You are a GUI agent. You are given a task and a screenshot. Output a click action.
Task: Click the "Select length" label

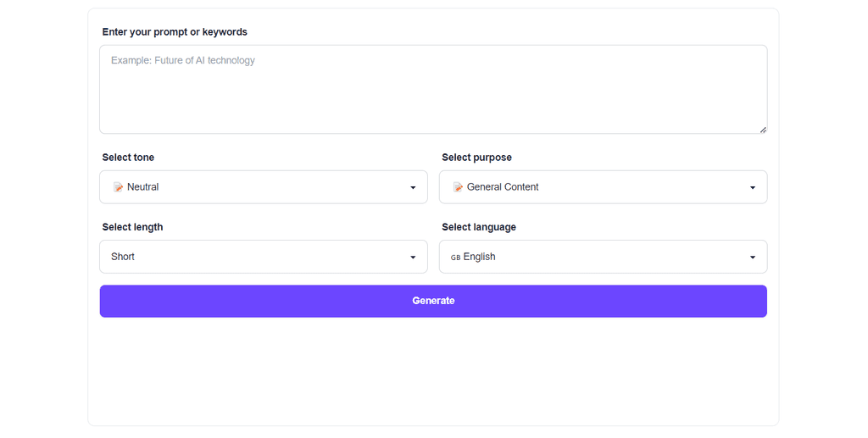[132, 227]
